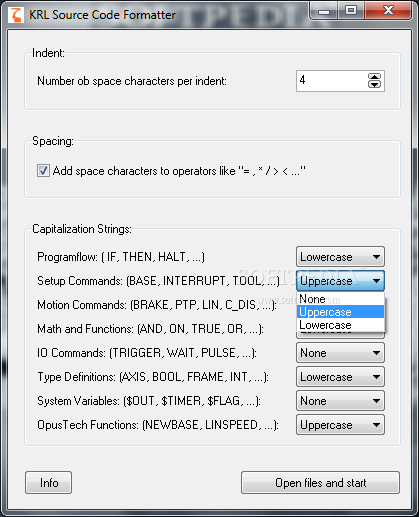Click the Setup Commands label text
419x517 pixels.
point(158,281)
